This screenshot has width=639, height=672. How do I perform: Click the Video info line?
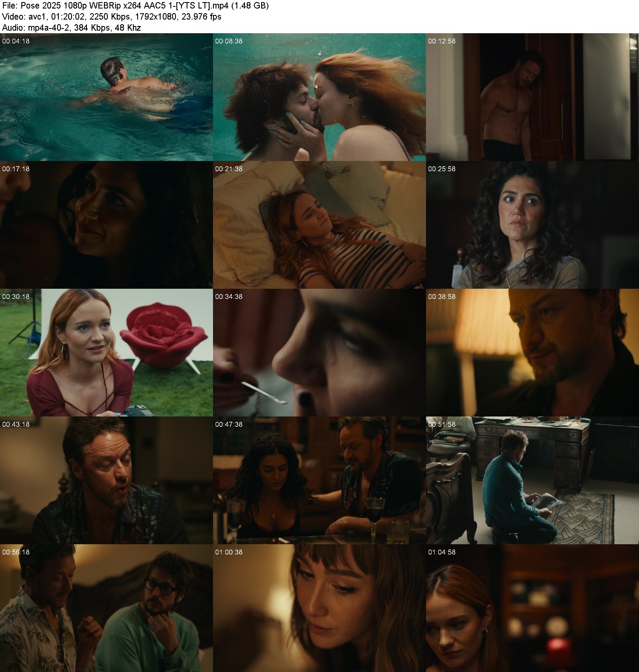112,17
